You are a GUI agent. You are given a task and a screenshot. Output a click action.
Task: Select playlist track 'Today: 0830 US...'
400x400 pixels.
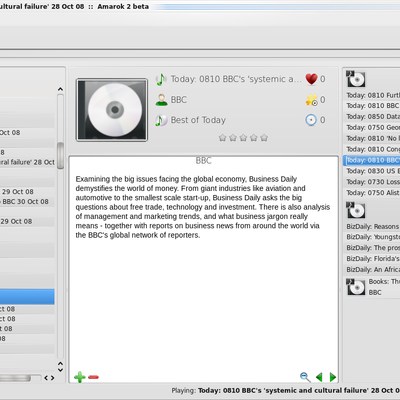[x=372, y=171]
